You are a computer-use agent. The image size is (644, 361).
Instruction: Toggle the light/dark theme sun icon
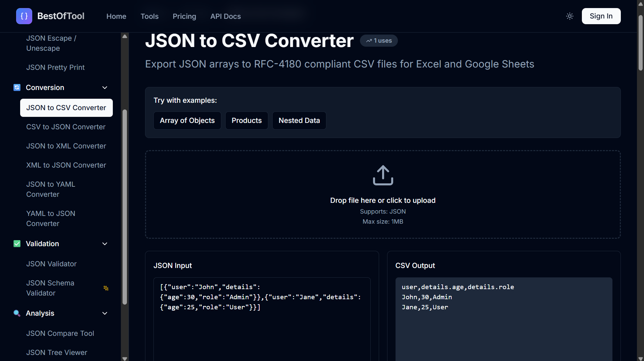(570, 16)
